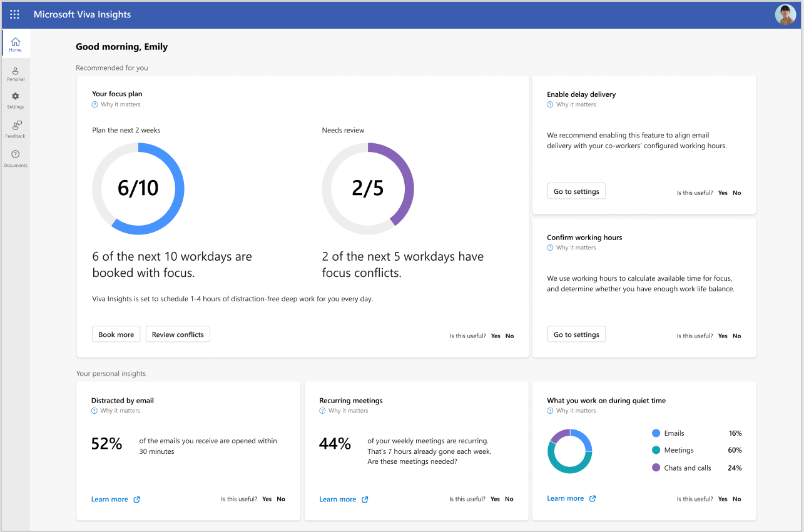Open the Personal sidebar icon

click(16, 71)
